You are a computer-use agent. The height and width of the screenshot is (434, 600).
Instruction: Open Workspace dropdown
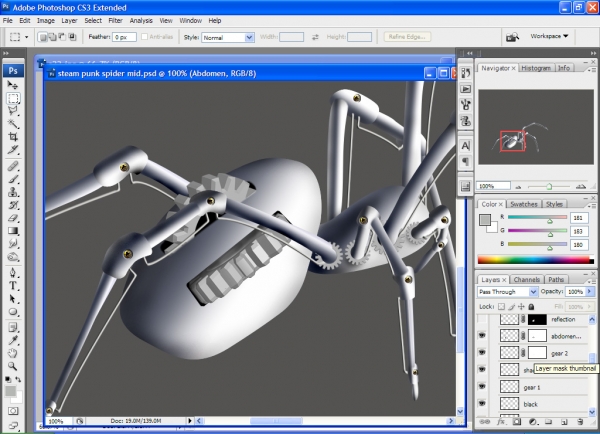[549, 36]
